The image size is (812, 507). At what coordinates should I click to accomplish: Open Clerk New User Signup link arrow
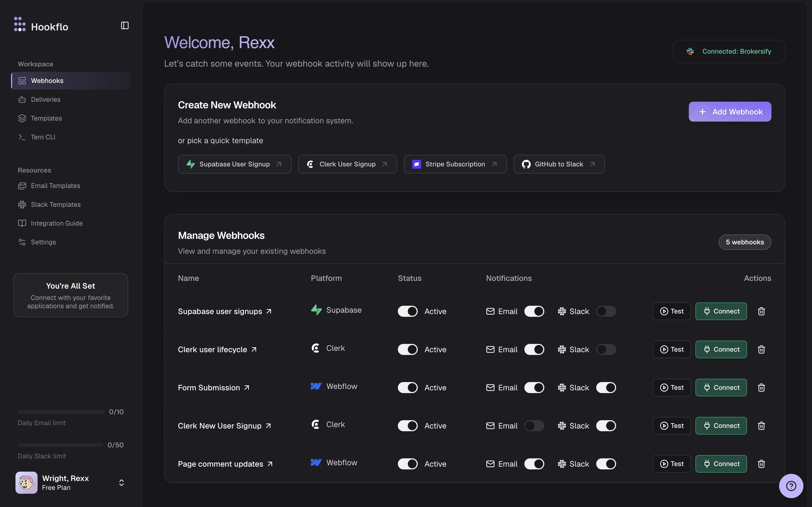point(268,425)
